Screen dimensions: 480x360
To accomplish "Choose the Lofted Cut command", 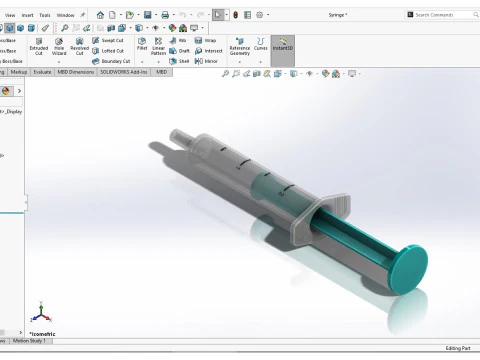I will tap(108, 51).
